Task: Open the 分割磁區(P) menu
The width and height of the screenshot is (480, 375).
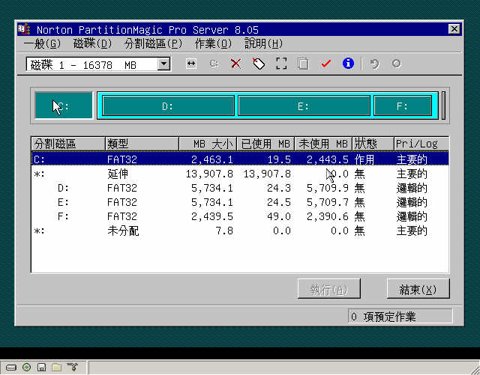Action: [x=153, y=44]
